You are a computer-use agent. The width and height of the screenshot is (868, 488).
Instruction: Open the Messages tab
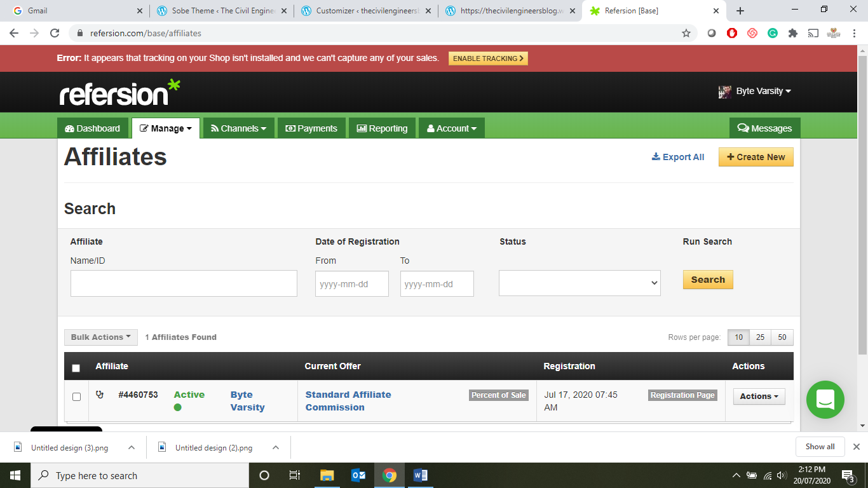click(x=765, y=128)
